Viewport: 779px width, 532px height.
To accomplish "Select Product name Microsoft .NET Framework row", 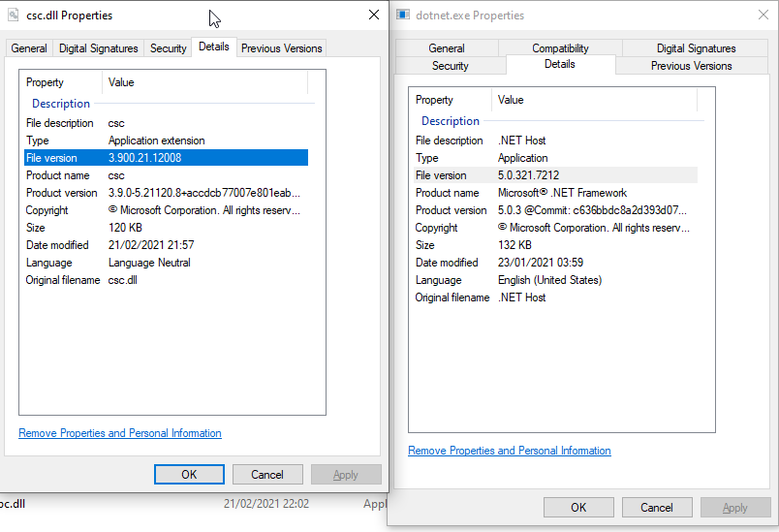I will tap(555, 193).
